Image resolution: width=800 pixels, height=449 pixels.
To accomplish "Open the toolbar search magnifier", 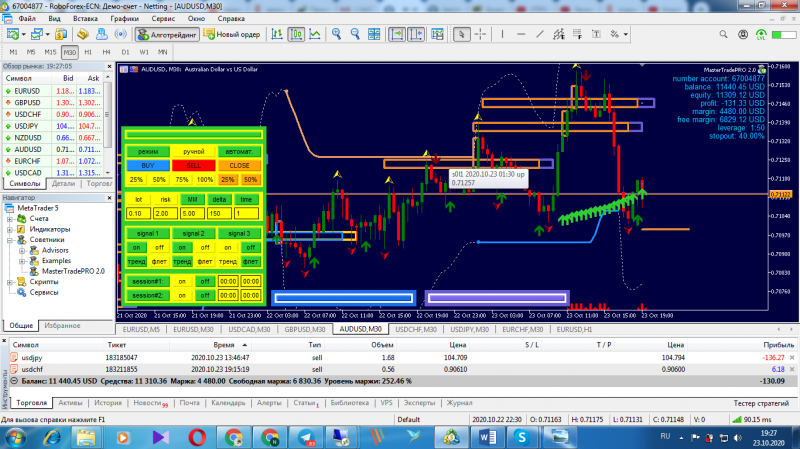I will (x=723, y=34).
